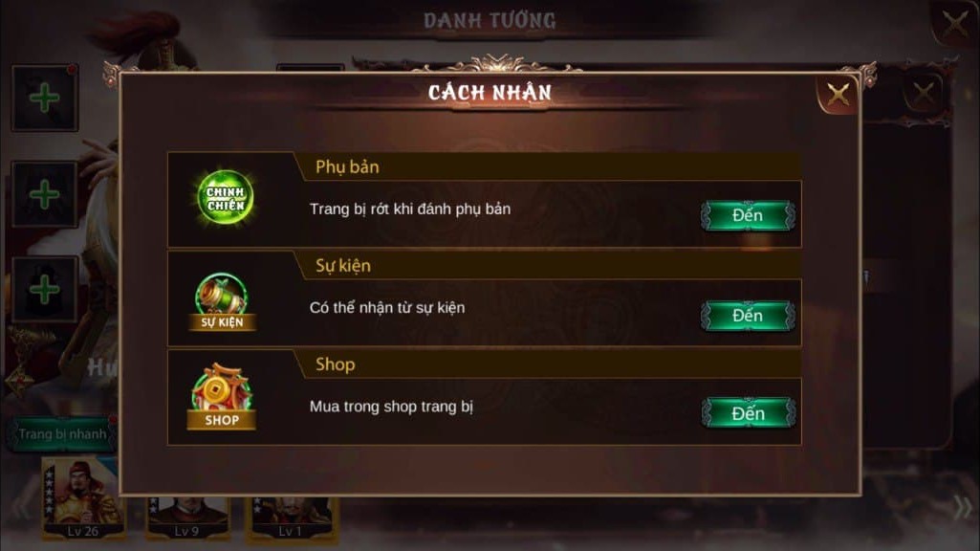Click Đến button in Shop row

click(x=748, y=413)
